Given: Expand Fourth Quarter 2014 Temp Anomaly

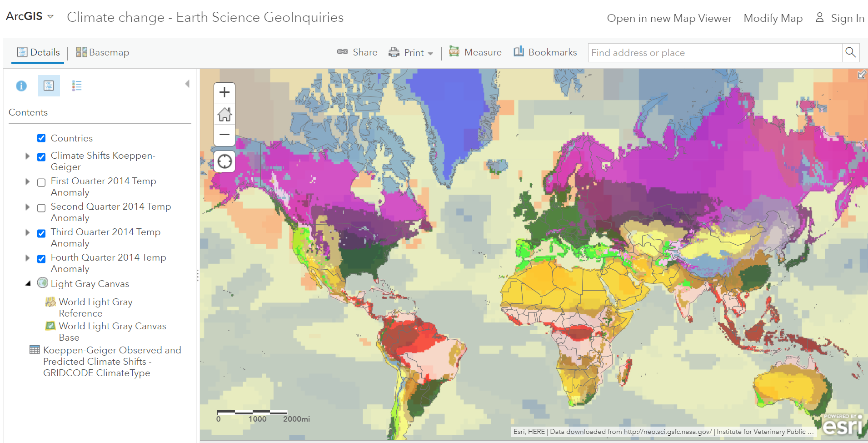Looking at the screenshot, I should 28,258.
